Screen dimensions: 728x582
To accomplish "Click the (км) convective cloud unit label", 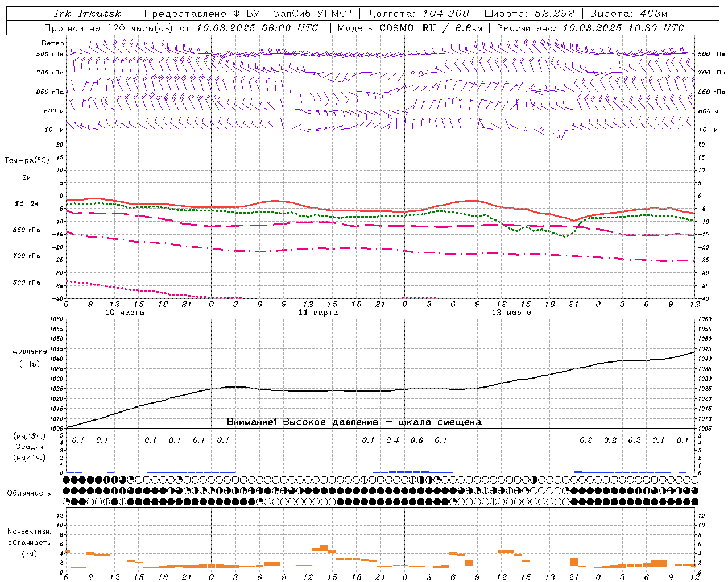I will pyautogui.click(x=29, y=554).
